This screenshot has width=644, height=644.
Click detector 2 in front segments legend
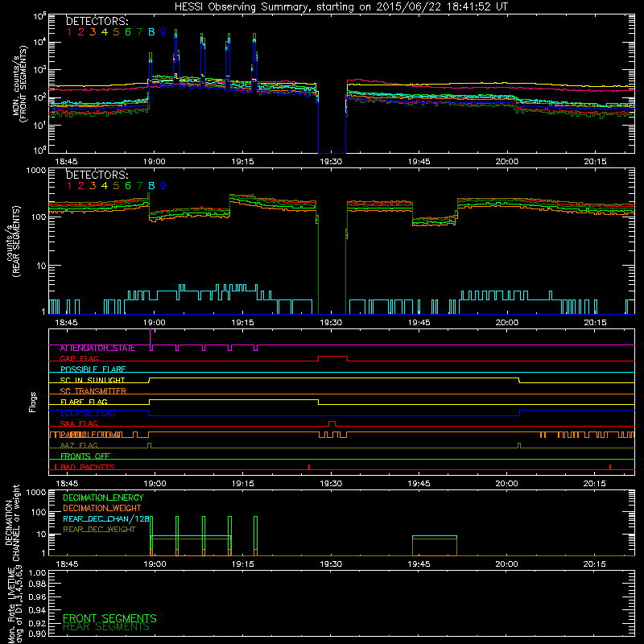pyautogui.click(x=81, y=32)
